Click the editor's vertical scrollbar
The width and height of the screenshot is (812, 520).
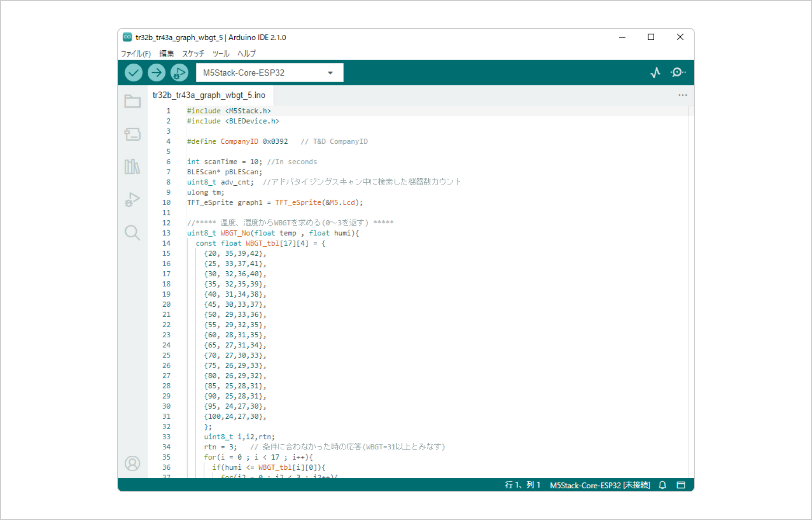pos(691,291)
